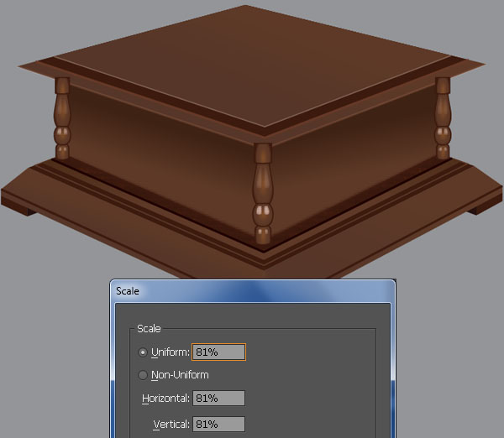Click the Scale dialog title bar

(x=253, y=291)
